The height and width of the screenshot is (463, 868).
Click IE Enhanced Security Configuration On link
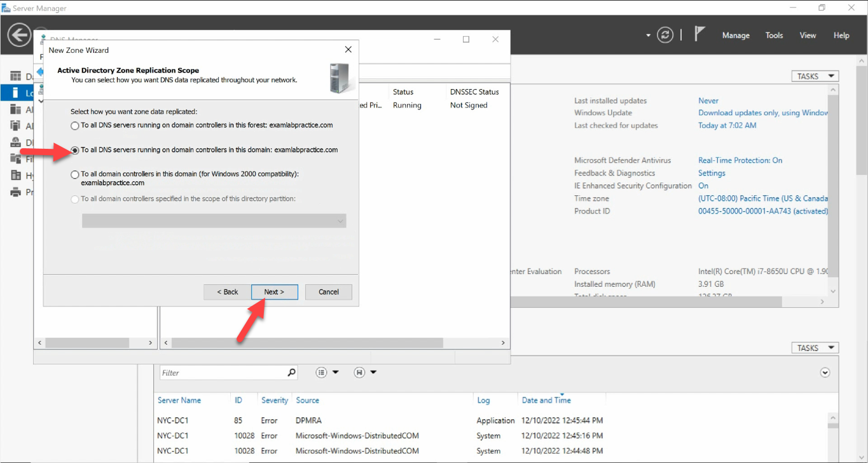click(703, 186)
